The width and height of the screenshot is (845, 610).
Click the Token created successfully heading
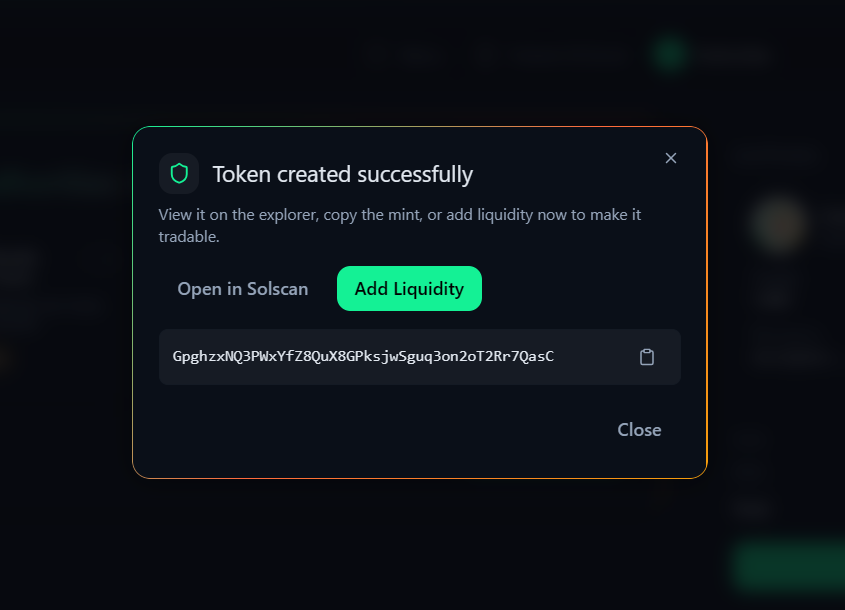(x=342, y=173)
